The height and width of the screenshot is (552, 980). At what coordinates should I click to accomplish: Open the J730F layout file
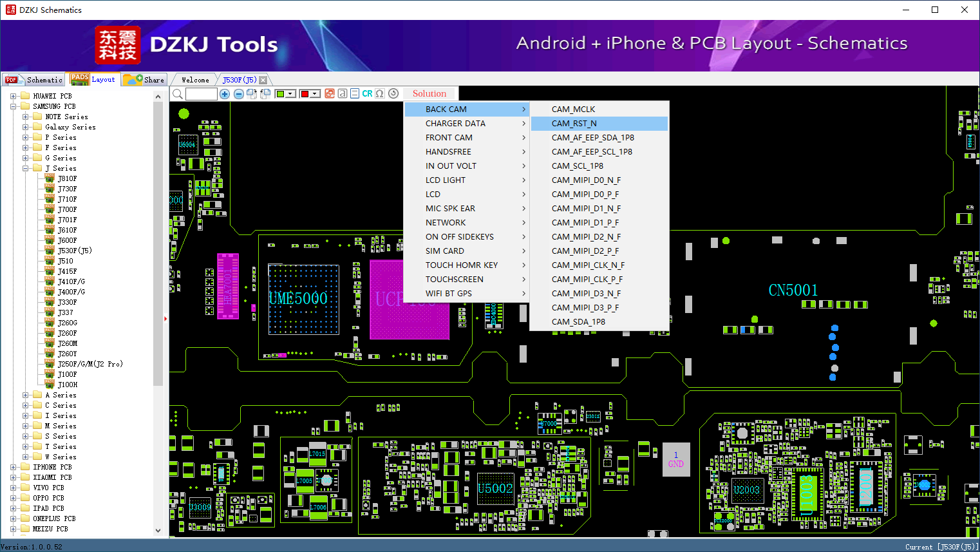click(x=67, y=189)
